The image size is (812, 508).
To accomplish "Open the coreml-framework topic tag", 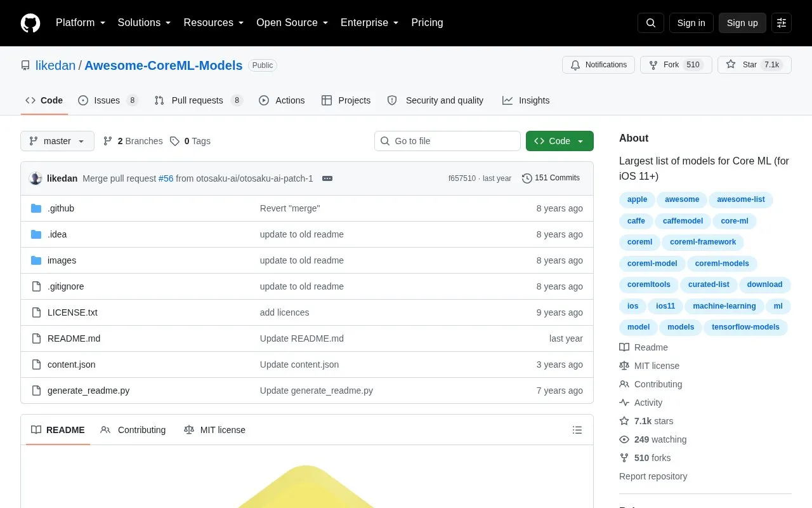I will point(703,242).
